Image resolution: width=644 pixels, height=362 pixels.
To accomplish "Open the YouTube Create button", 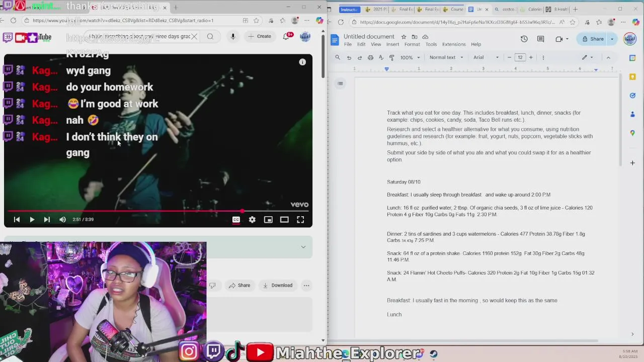I will point(260,36).
